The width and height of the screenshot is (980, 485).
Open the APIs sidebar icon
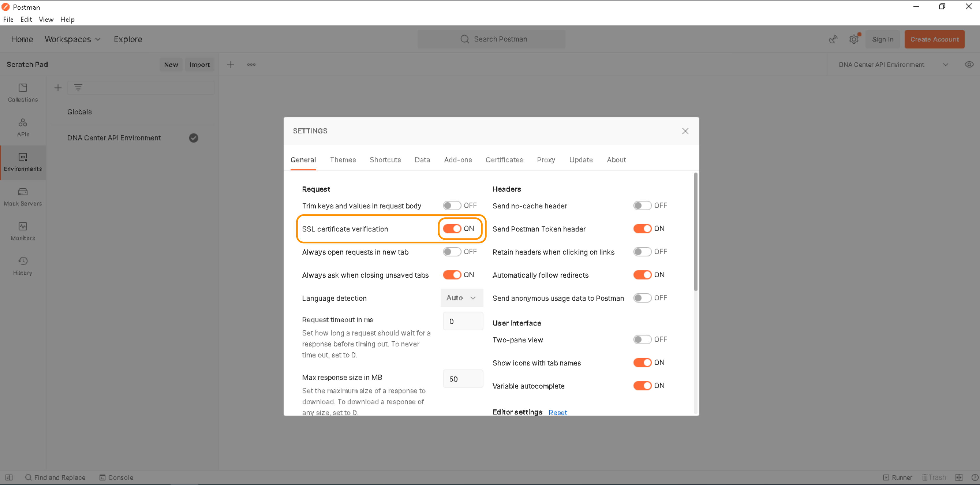click(x=23, y=127)
